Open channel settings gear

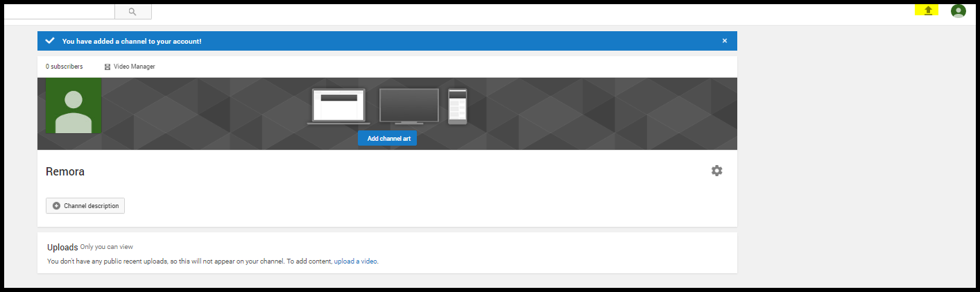pos(717,171)
